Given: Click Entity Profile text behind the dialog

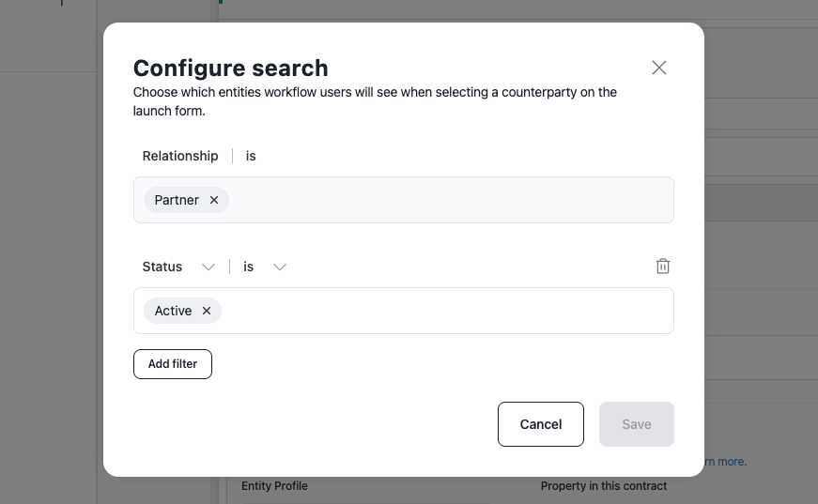Looking at the screenshot, I should pyautogui.click(x=274, y=486).
